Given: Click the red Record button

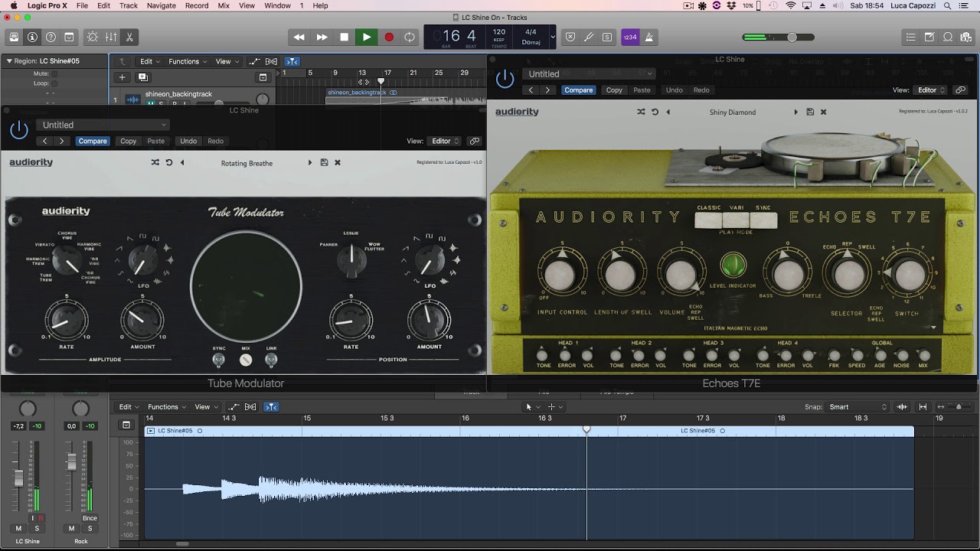Looking at the screenshot, I should click(x=389, y=37).
